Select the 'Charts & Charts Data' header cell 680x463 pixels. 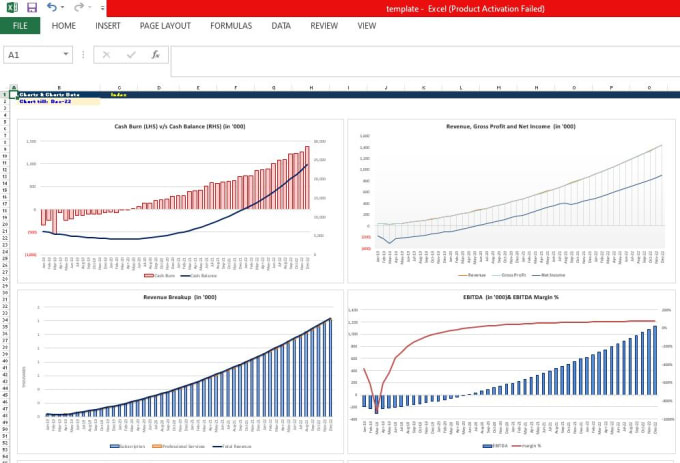click(x=59, y=94)
